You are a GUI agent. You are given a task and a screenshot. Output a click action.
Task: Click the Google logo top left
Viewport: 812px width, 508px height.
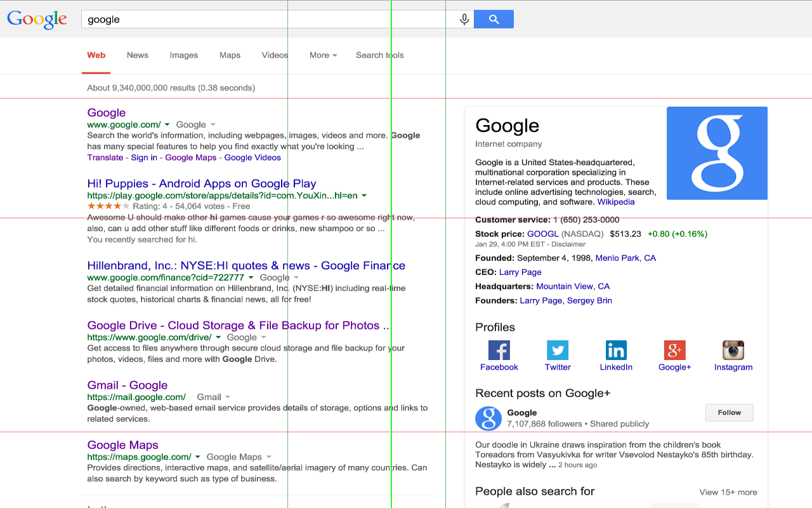(x=37, y=20)
